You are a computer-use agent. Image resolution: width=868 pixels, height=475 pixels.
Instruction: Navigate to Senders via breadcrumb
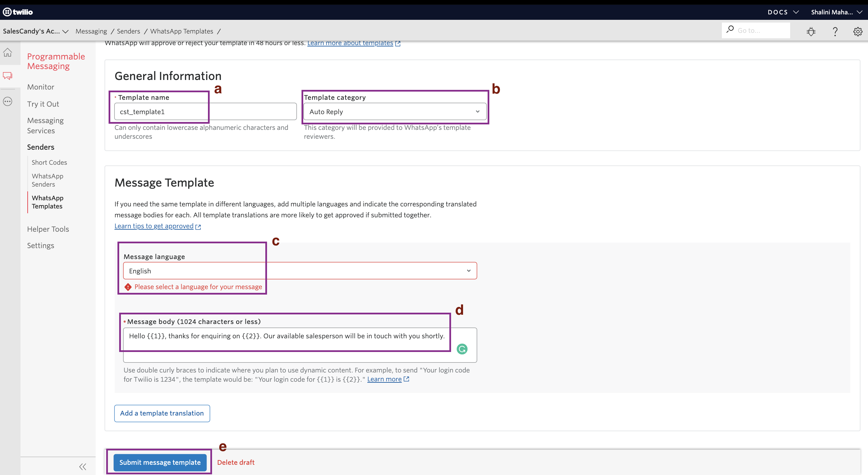click(128, 31)
